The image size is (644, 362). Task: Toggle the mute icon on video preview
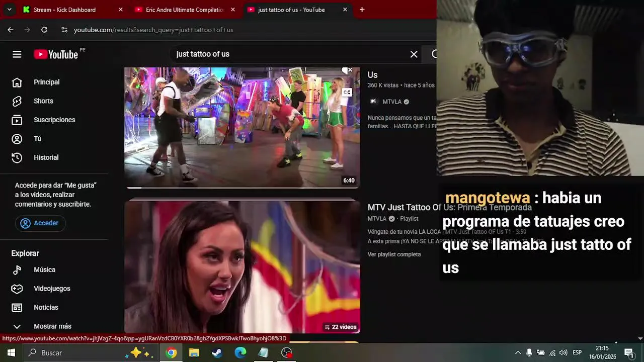347,70
